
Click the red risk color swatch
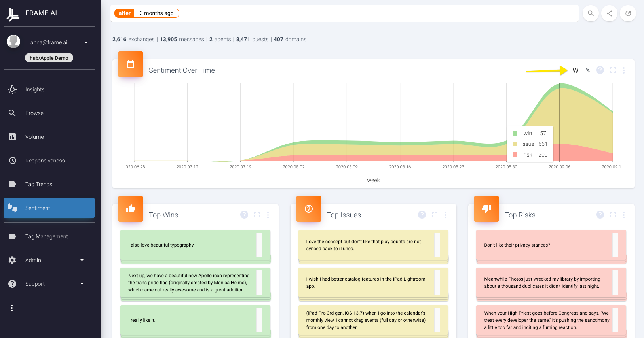[515, 155]
